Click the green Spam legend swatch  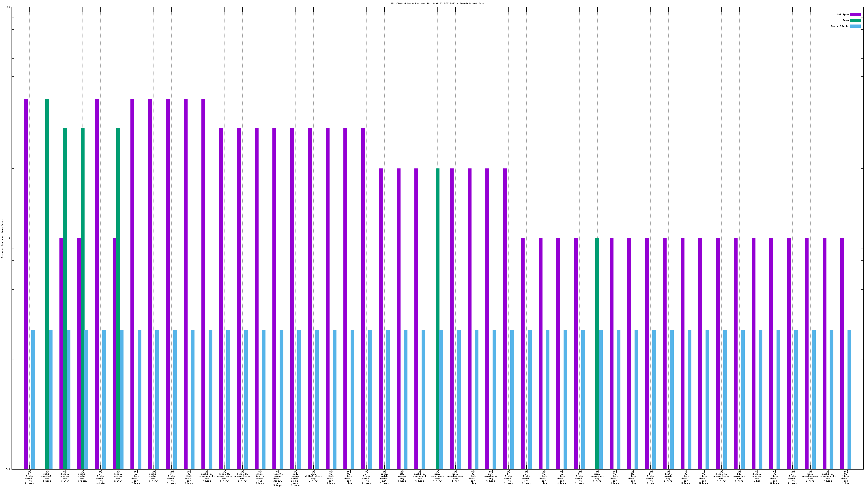click(x=855, y=20)
